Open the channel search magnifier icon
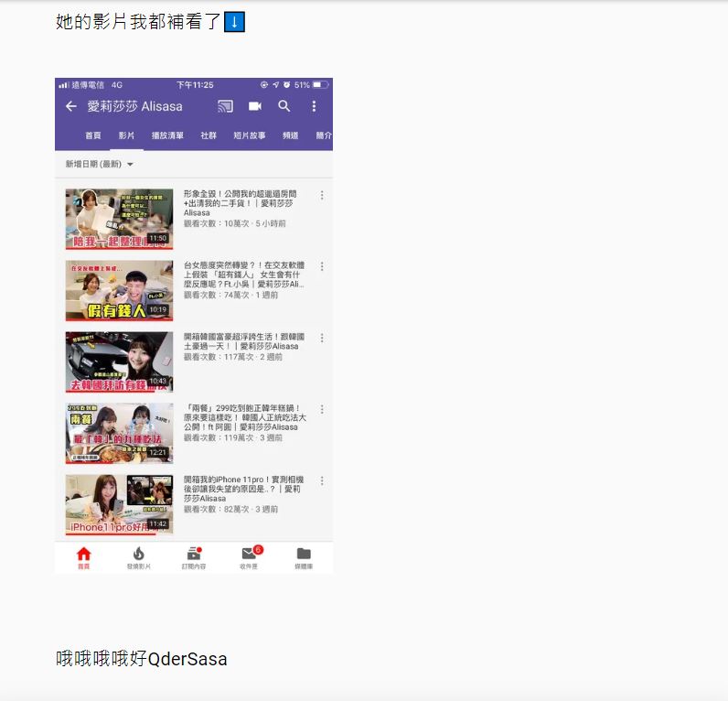This screenshot has height=701, width=728. [284, 106]
